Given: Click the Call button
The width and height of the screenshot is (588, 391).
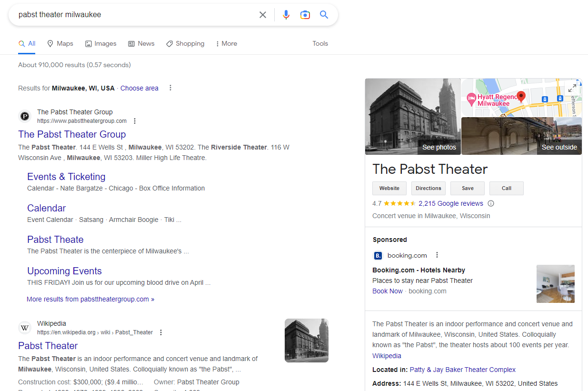Looking at the screenshot, I should (507, 188).
